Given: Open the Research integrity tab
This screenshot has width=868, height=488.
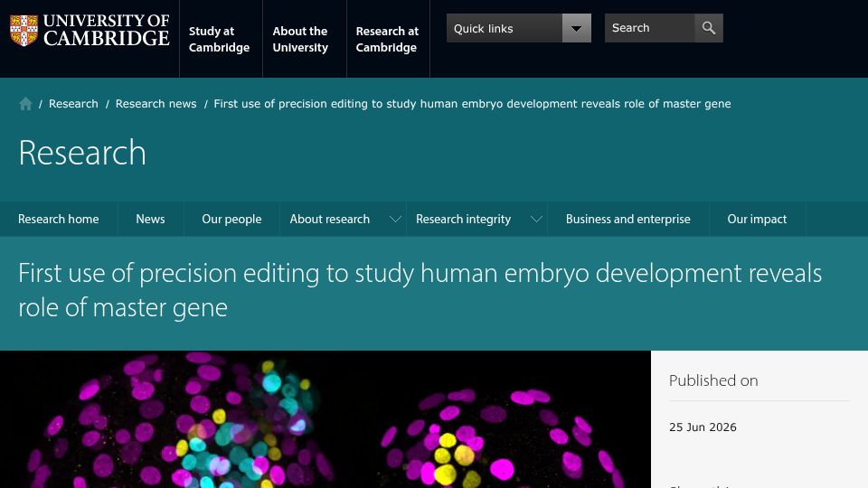Looking at the screenshot, I should click(x=463, y=219).
